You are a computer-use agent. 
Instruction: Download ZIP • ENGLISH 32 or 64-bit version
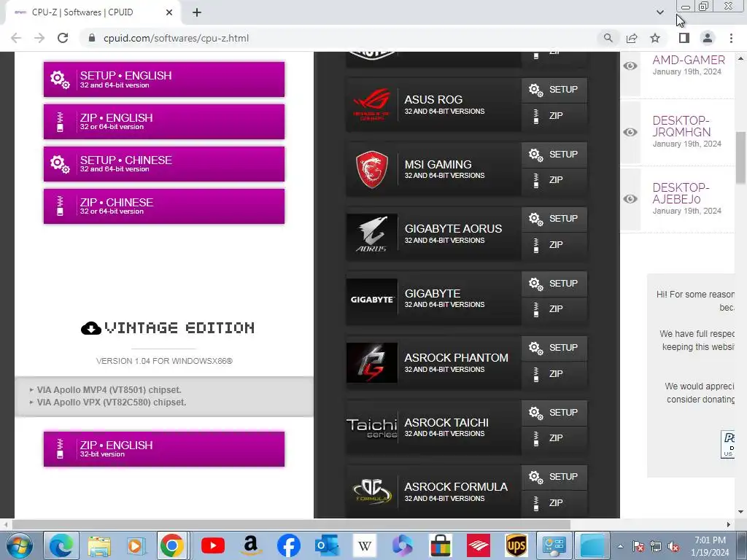pos(164,122)
